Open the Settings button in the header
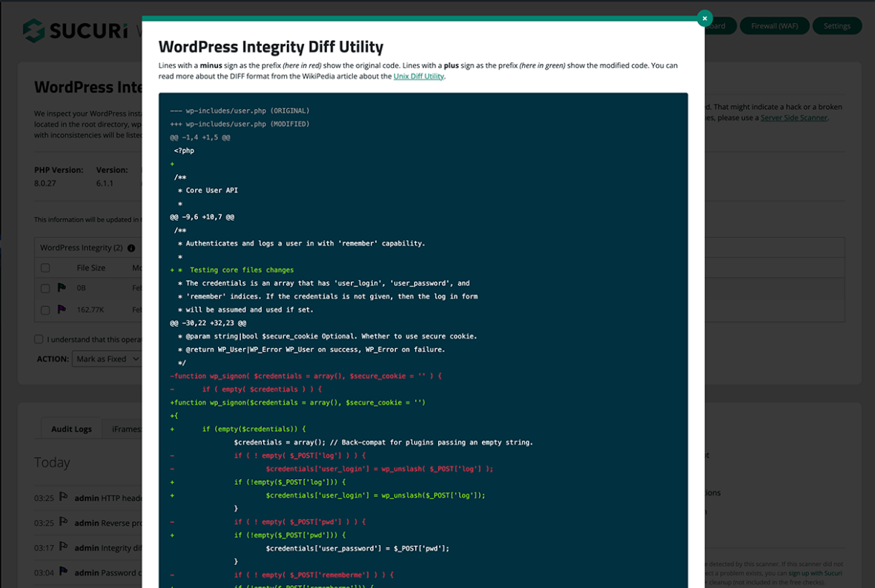 836,26
